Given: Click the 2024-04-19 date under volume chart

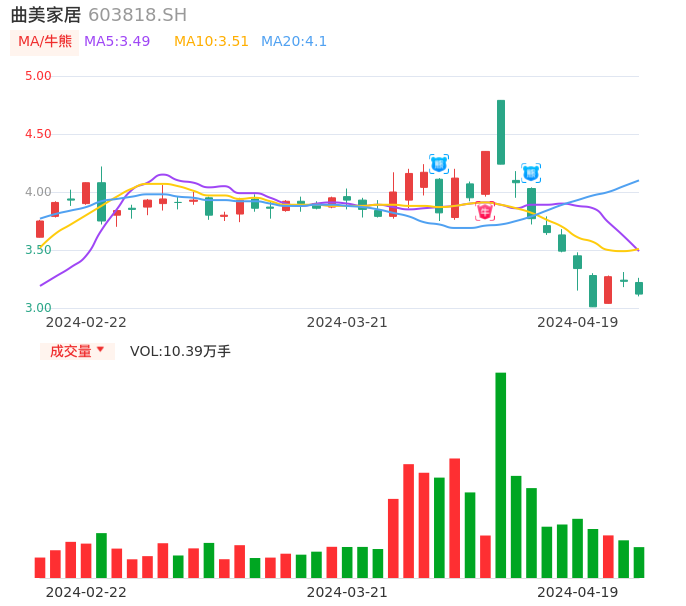Looking at the screenshot, I should 578,592.
